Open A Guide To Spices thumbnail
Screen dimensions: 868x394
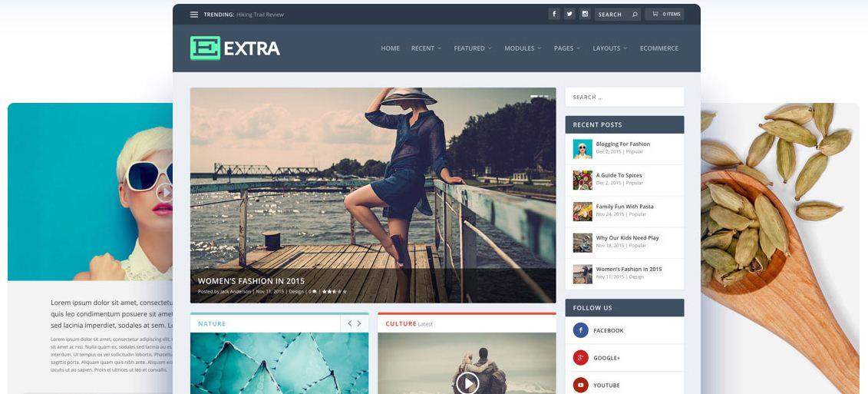pos(583,180)
